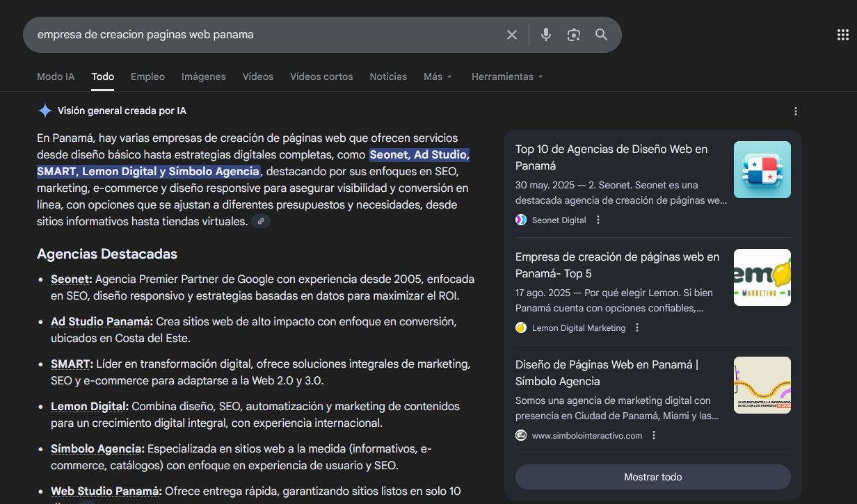This screenshot has width=857, height=504.
Task: Open the AI overview three-dot options menu
Action: coord(795,111)
